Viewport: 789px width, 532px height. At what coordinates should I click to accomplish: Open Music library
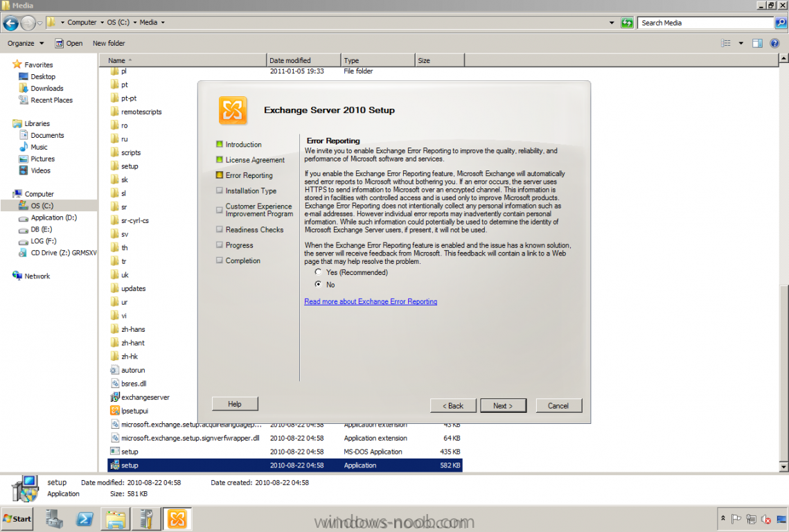pos(33,147)
